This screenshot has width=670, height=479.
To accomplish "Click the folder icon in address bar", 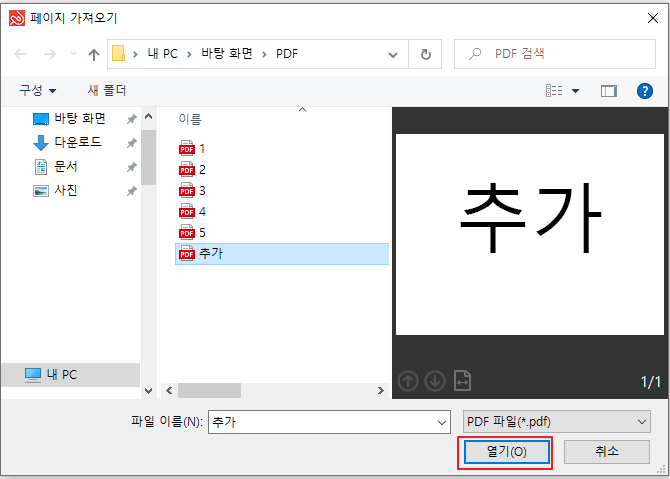I will tap(118, 53).
